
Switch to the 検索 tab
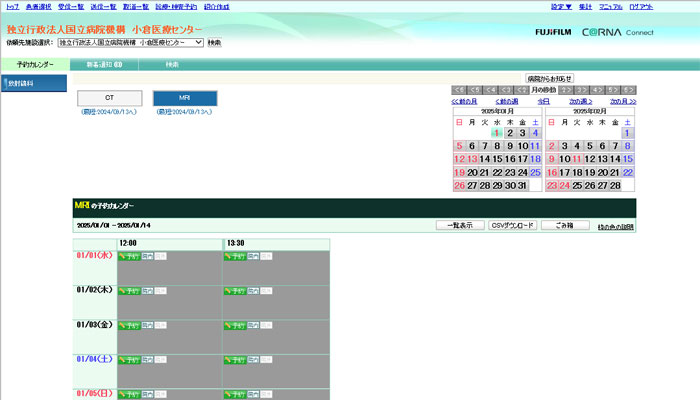pos(172,65)
